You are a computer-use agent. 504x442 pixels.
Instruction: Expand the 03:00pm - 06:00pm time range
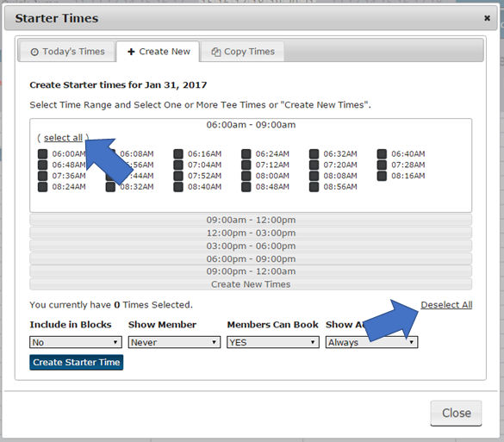(x=251, y=246)
